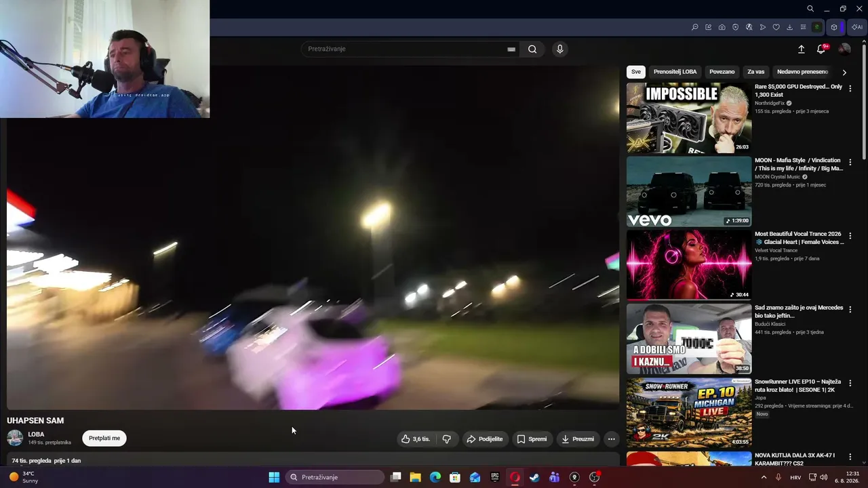Select the 'Za vas' filter chip
The width and height of the screenshot is (868, 488).
[x=756, y=72]
